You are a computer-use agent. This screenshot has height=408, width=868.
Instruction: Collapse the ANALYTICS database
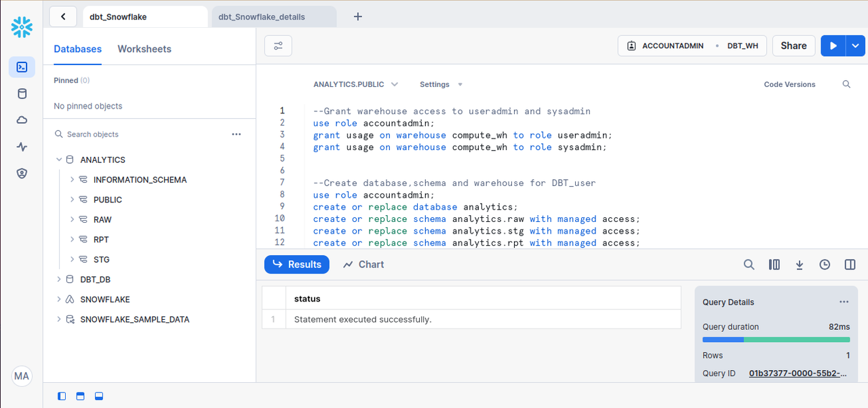click(x=59, y=160)
